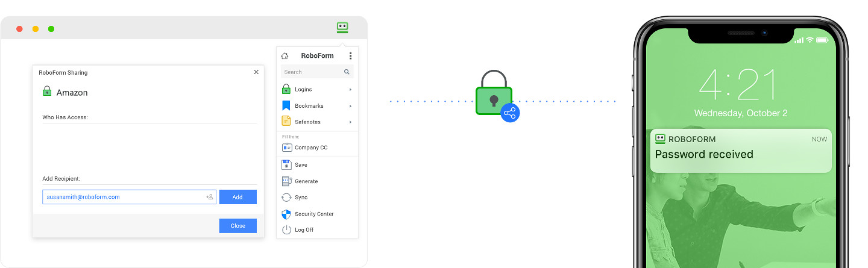Expand the Logins submenu arrow
This screenshot has height=268, width=868.
pyautogui.click(x=350, y=90)
